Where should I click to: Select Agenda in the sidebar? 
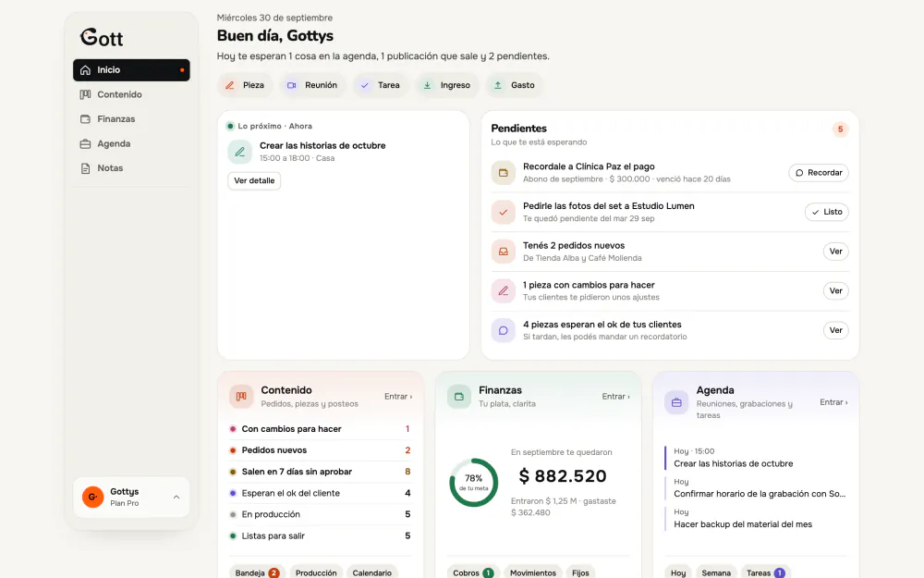(131, 144)
